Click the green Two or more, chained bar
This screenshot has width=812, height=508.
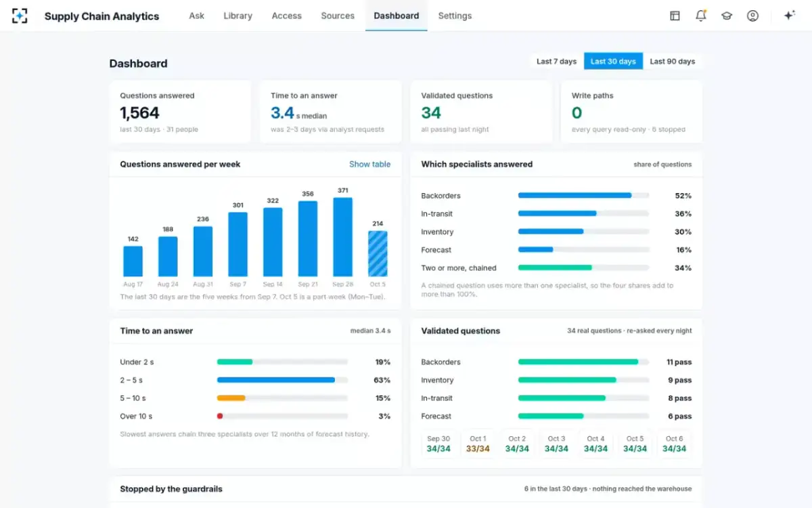point(555,268)
